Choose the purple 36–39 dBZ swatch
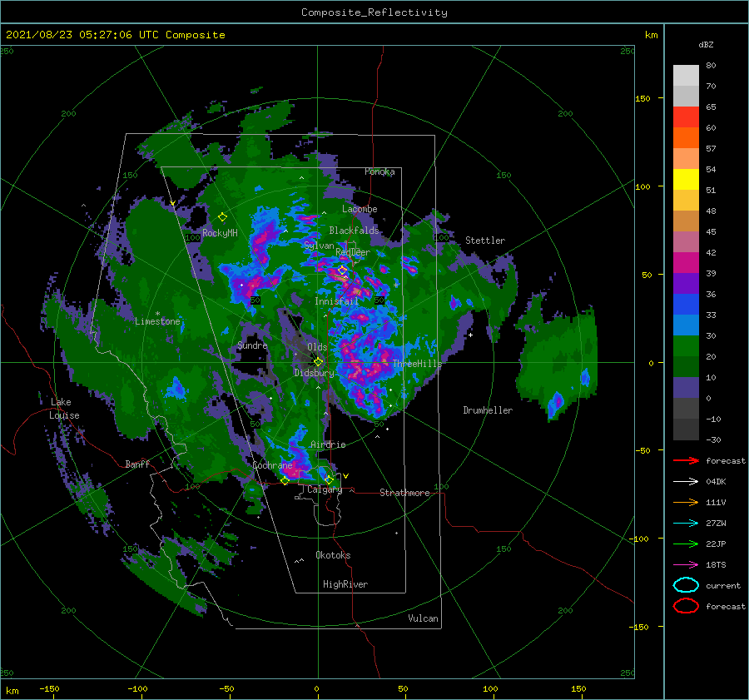The width and height of the screenshot is (749, 700). [x=686, y=284]
